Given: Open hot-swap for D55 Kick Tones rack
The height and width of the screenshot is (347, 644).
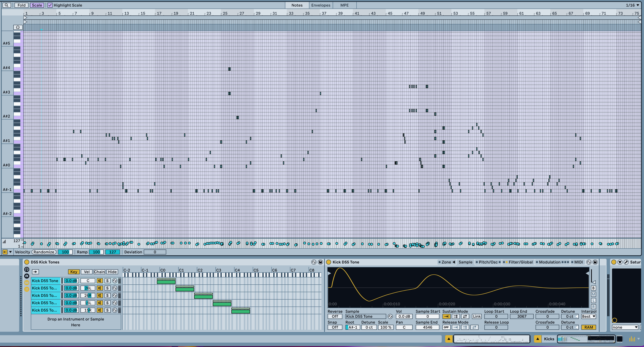Looking at the screenshot, I should pos(314,262).
